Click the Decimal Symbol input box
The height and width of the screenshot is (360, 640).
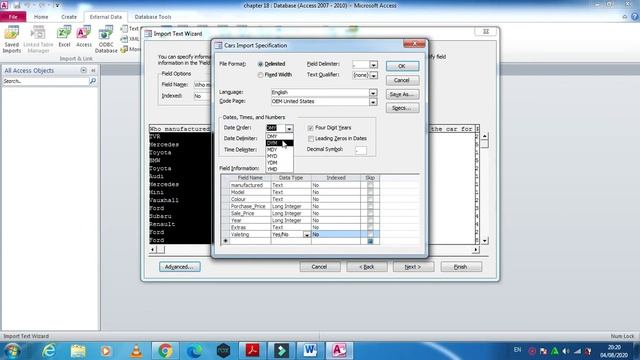(360, 150)
